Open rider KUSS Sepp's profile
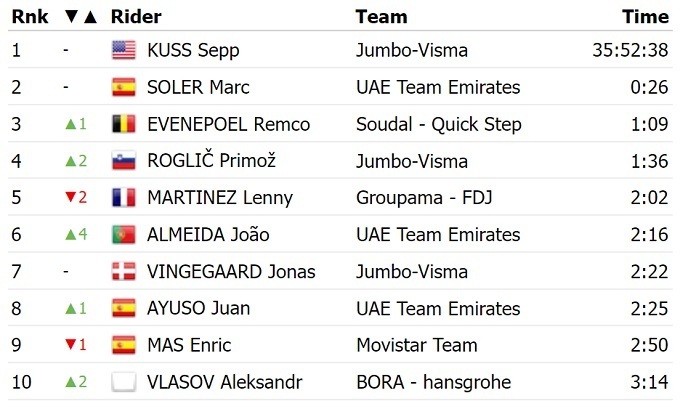680x401 pixels. pos(193,50)
